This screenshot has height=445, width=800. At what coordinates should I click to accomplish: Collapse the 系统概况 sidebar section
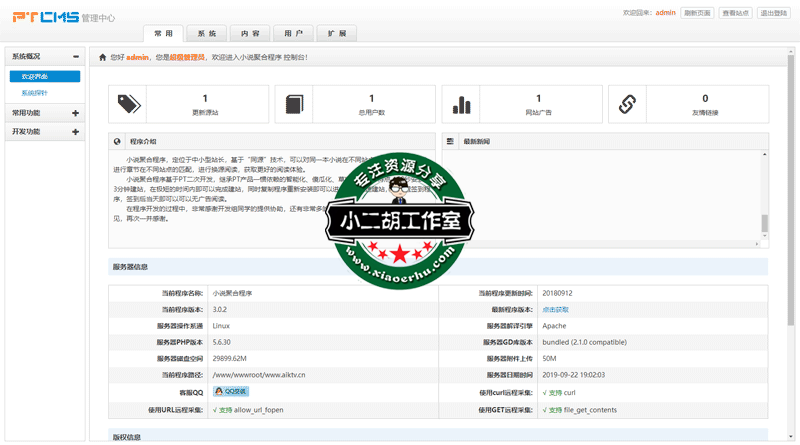click(76, 57)
